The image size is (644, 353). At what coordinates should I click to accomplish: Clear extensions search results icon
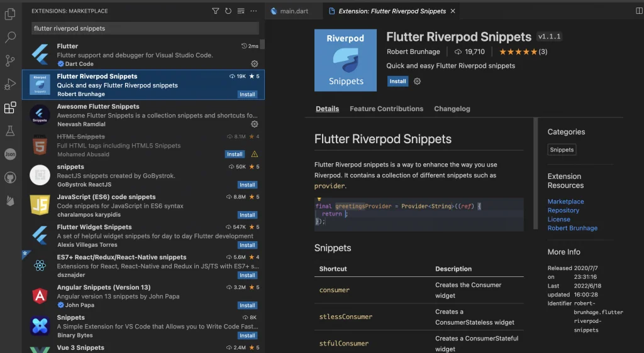pyautogui.click(x=241, y=11)
